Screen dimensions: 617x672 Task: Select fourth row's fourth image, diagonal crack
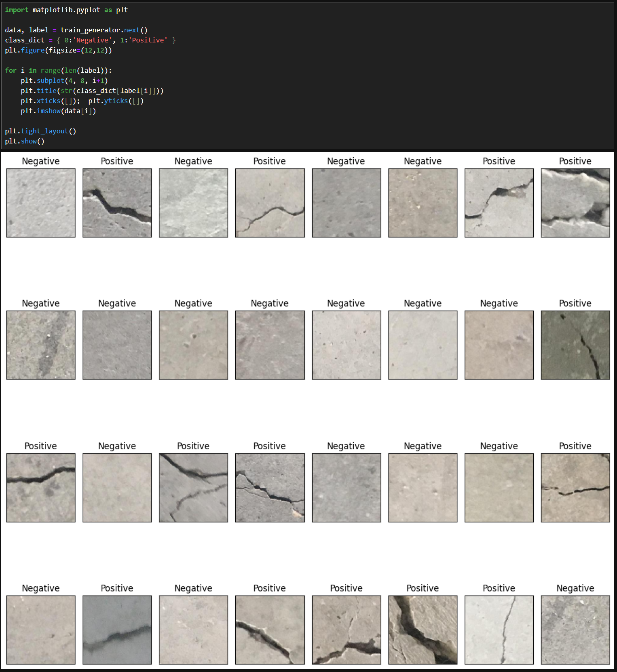click(x=270, y=630)
